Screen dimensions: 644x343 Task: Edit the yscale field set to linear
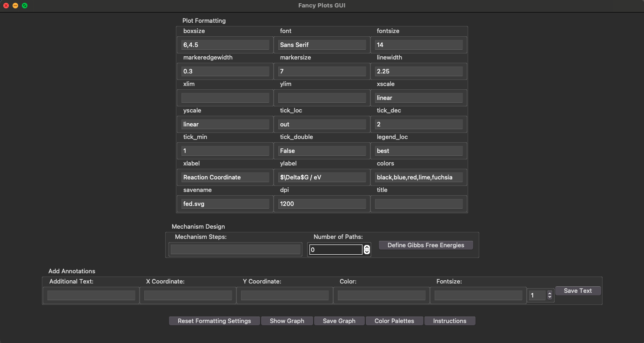pos(225,124)
